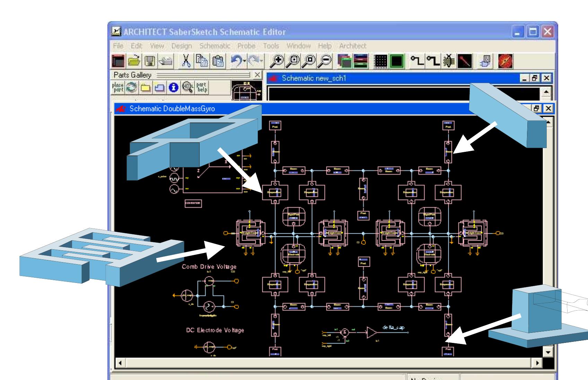Image resolution: width=588 pixels, height=380 pixels.
Task: Open the Tools menu
Action: coord(271,46)
